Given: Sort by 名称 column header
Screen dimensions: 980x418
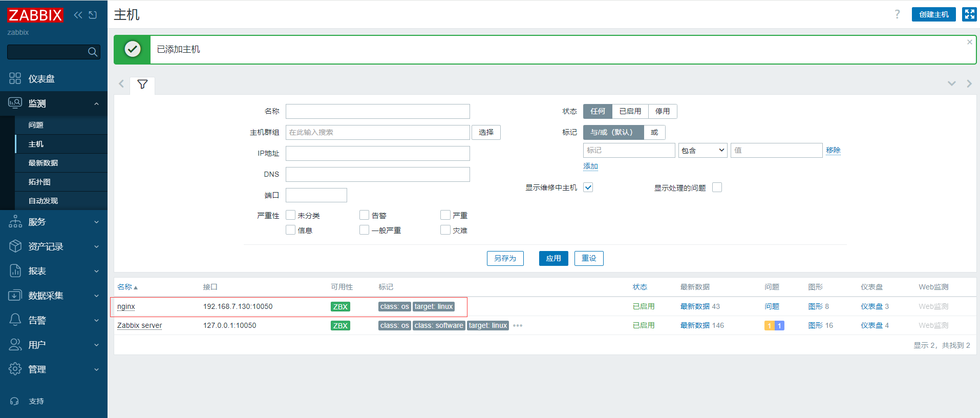Looking at the screenshot, I should [x=127, y=287].
